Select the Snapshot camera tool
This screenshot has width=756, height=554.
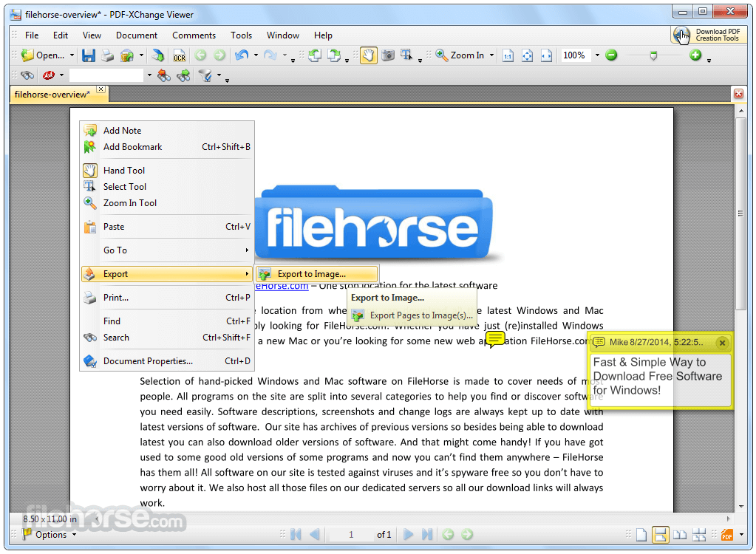coord(388,55)
